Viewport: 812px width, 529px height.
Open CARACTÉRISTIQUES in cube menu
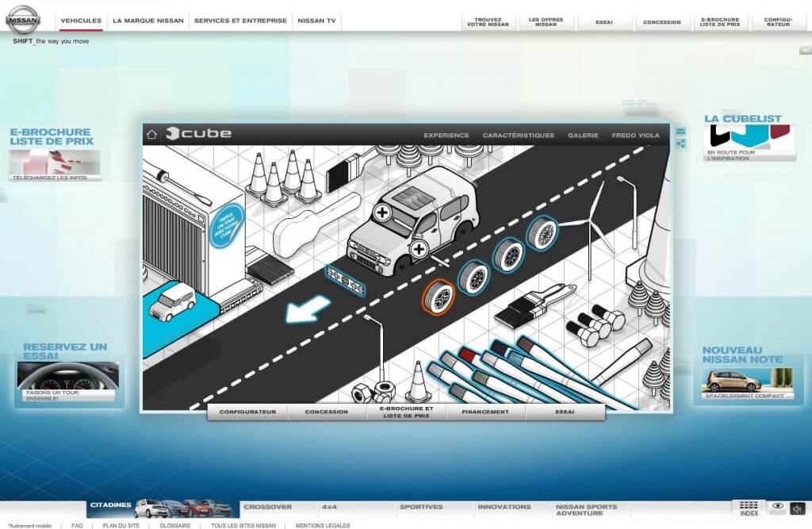tap(518, 136)
